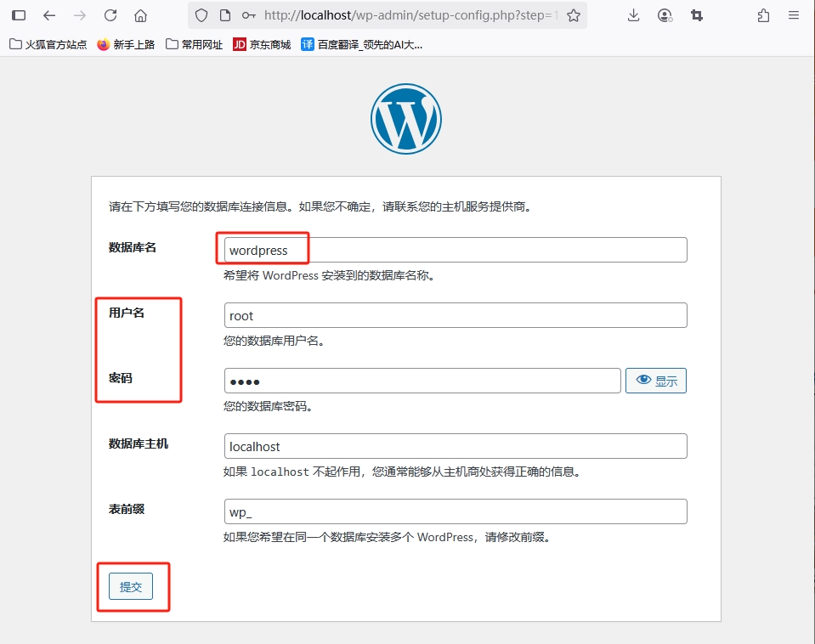Click the screenshot crop toolbar icon
Image resolution: width=815 pixels, height=644 pixels.
point(697,15)
